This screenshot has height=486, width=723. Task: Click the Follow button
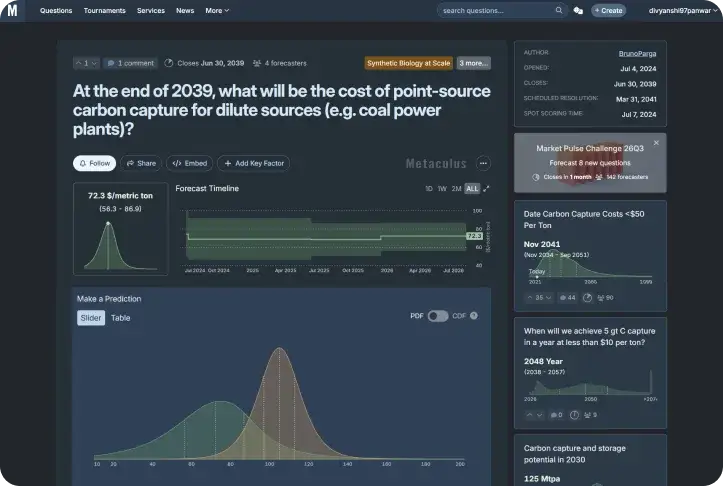coord(94,163)
